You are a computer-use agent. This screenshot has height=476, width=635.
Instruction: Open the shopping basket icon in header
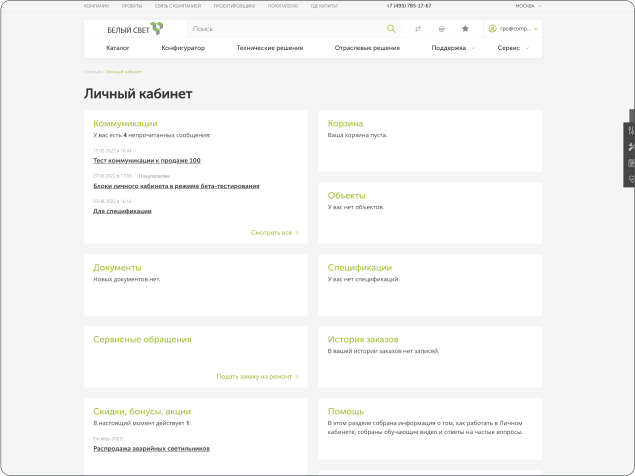442,29
